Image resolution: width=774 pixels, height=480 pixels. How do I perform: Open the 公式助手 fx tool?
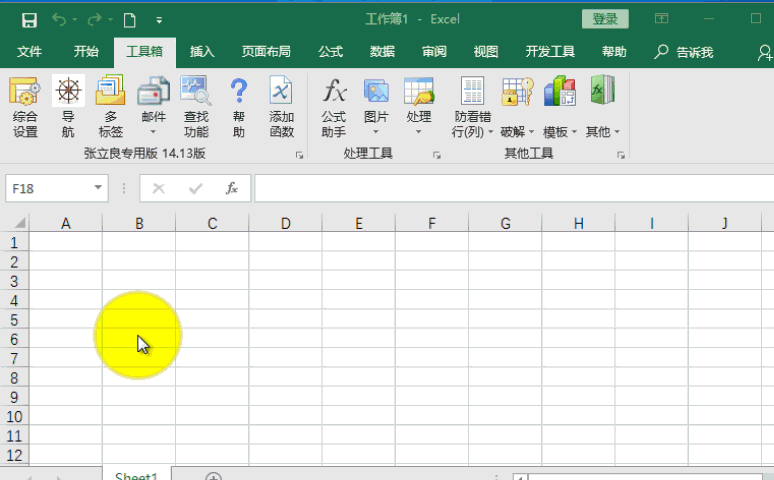coord(333,107)
